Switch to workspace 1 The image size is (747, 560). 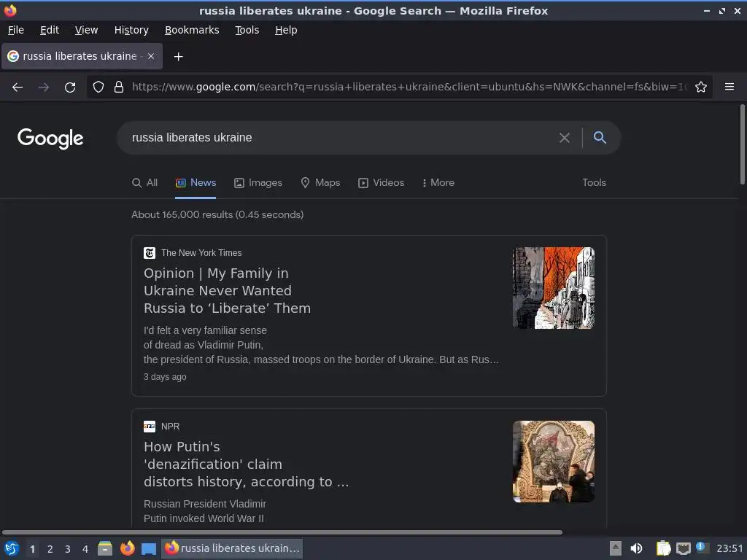(32, 549)
